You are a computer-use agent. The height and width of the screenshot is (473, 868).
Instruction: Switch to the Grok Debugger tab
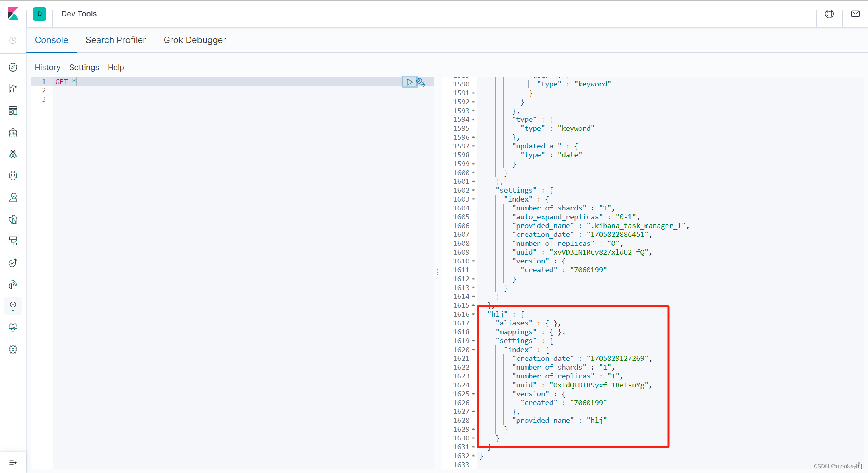(x=195, y=40)
